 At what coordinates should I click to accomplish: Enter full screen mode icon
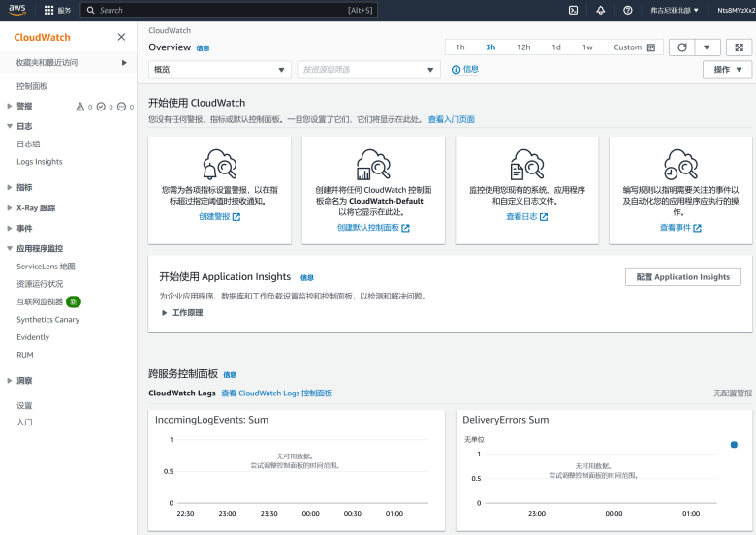[x=739, y=47]
